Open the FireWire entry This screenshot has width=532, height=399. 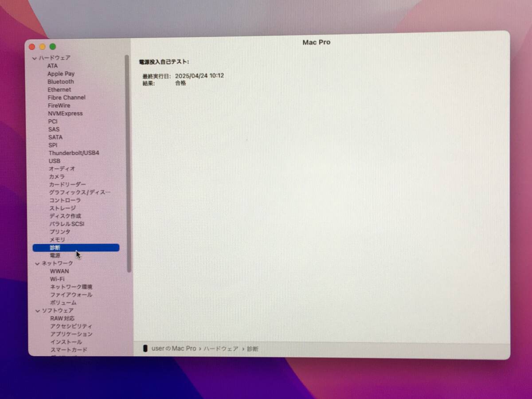click(x=59, y=106)
